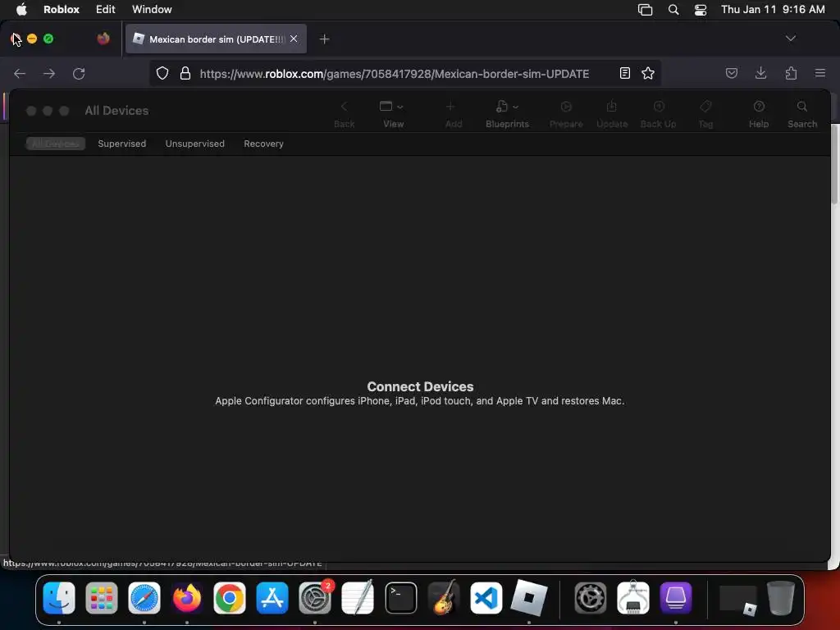The height and width of the screenshot is (630, 840).
Task: Open the Apple menu
Action: click(x=21, y=9)
